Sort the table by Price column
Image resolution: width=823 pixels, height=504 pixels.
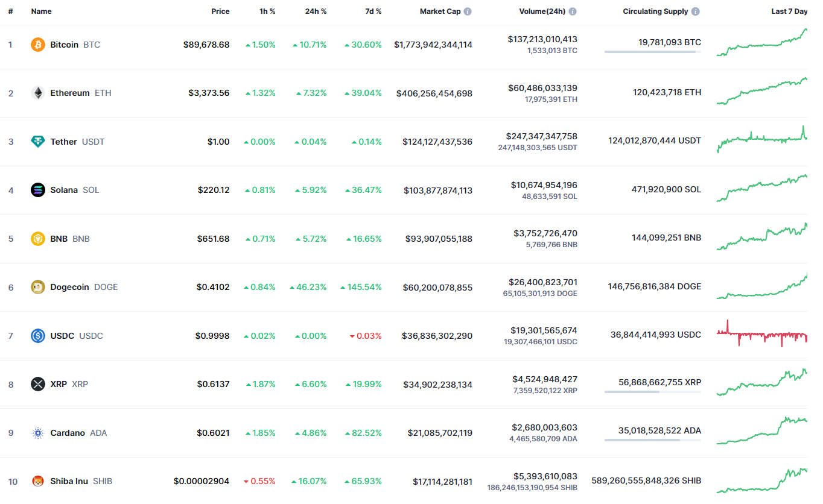220,11
